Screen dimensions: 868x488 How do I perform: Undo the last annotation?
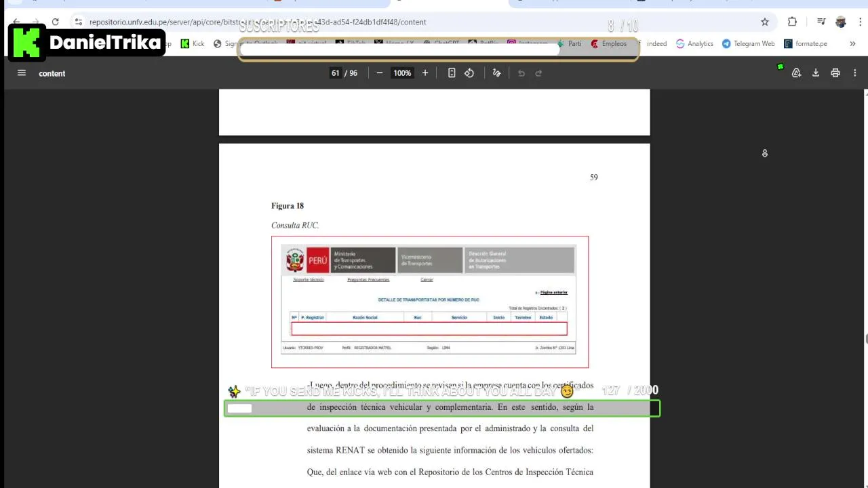click(521, 73)
